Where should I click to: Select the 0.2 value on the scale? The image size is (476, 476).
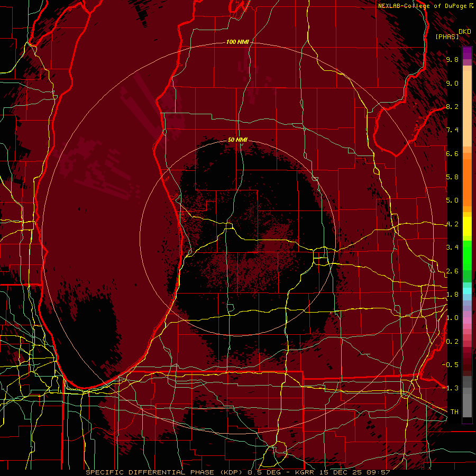(x=452, y=342)
